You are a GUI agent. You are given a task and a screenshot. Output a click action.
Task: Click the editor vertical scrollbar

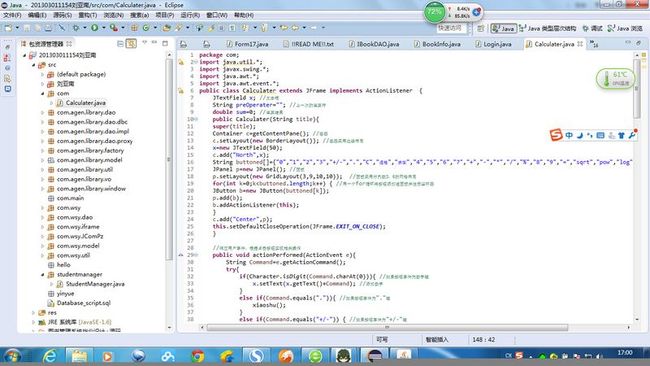tap(637, 88)
